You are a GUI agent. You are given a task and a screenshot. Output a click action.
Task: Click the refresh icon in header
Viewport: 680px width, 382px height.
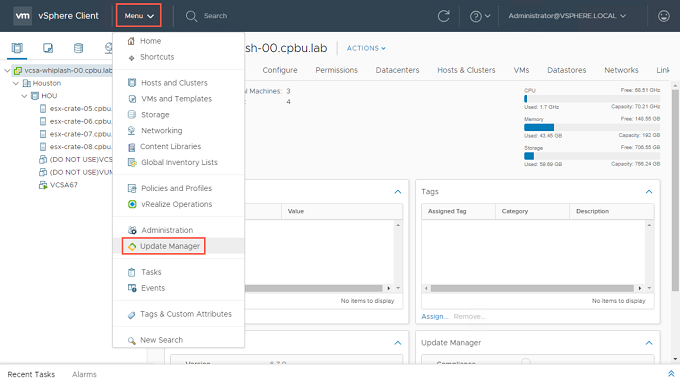click(x=443, y=16)
